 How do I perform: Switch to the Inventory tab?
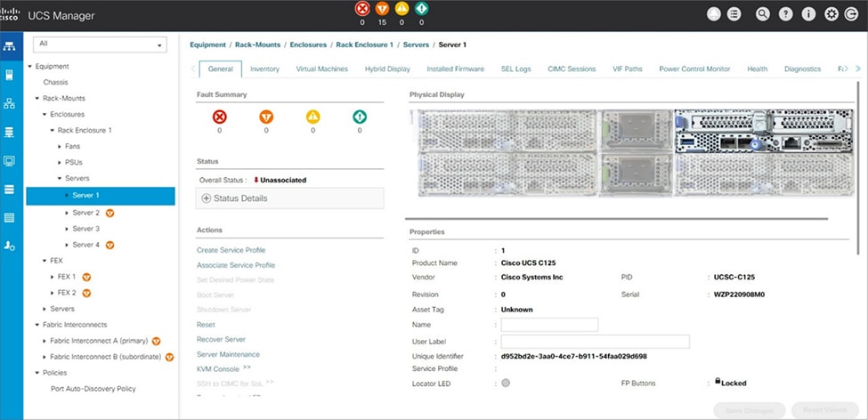point(264,69)
